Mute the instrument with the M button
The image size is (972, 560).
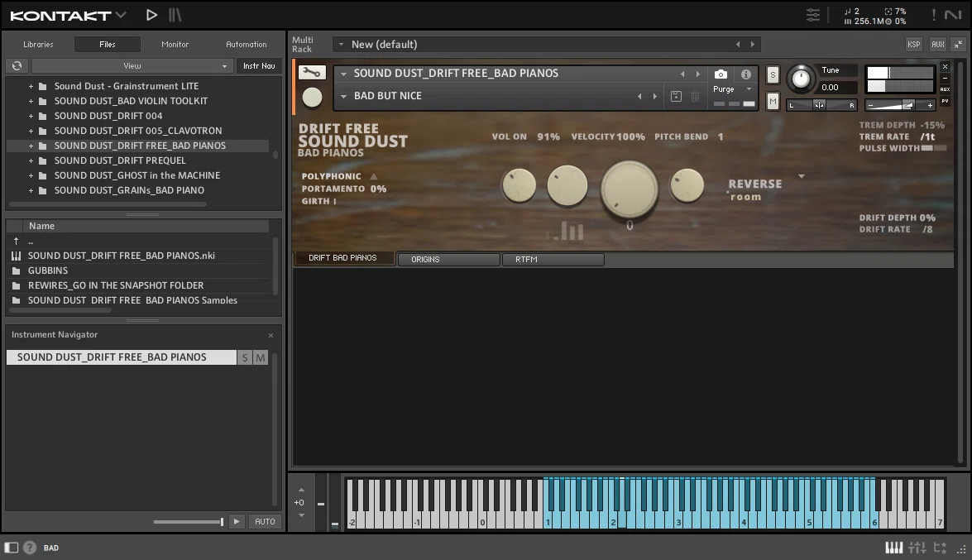[773, 100]
